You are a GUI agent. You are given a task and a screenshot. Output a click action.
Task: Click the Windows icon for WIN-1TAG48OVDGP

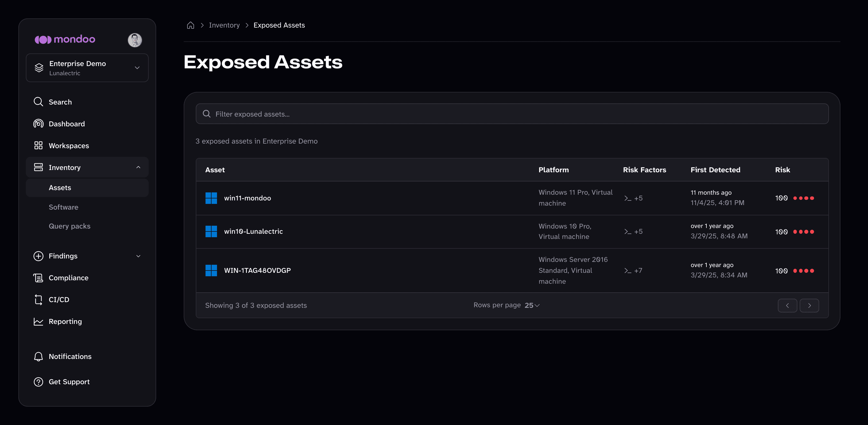211,271
